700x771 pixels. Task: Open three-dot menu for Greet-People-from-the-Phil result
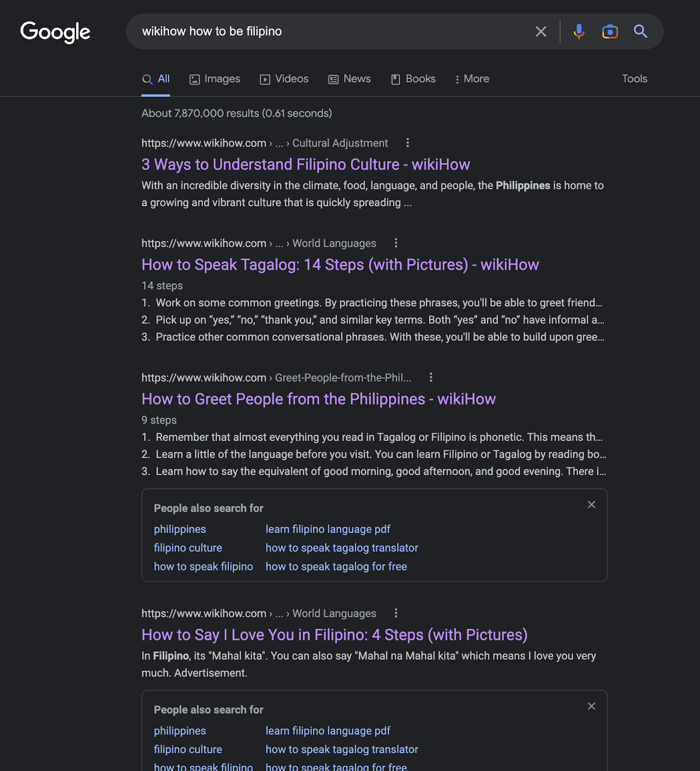tap(431, 377)
